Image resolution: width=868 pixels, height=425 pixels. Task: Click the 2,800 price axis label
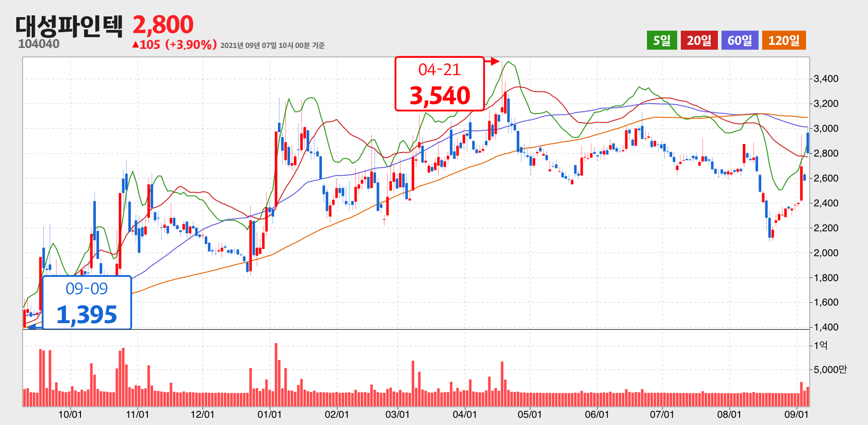(826, 153)
